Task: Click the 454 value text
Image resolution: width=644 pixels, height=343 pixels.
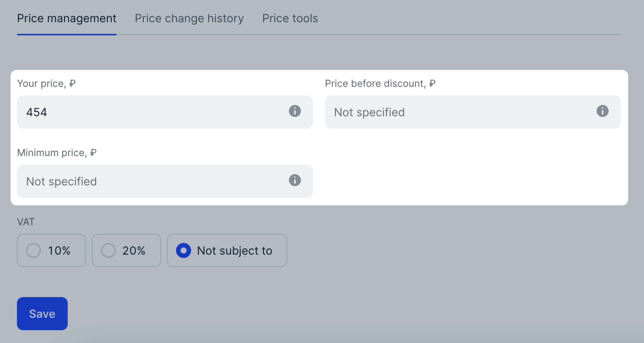Action: tap(37, 112)
